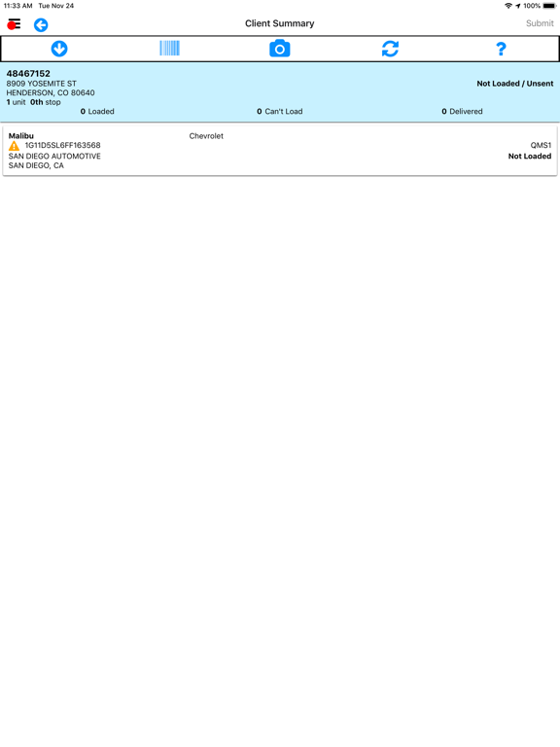Viewport: 560px width, 747px height.
Task: Select VIN 1G11D5SL6FF163568
Action: 62,145
